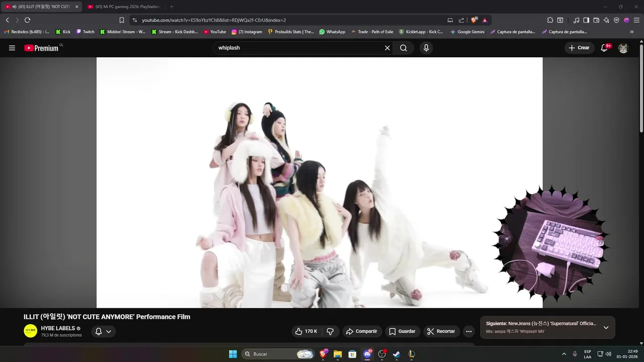
Task: Open site settings icon in address bar
Action: (135, 20)
